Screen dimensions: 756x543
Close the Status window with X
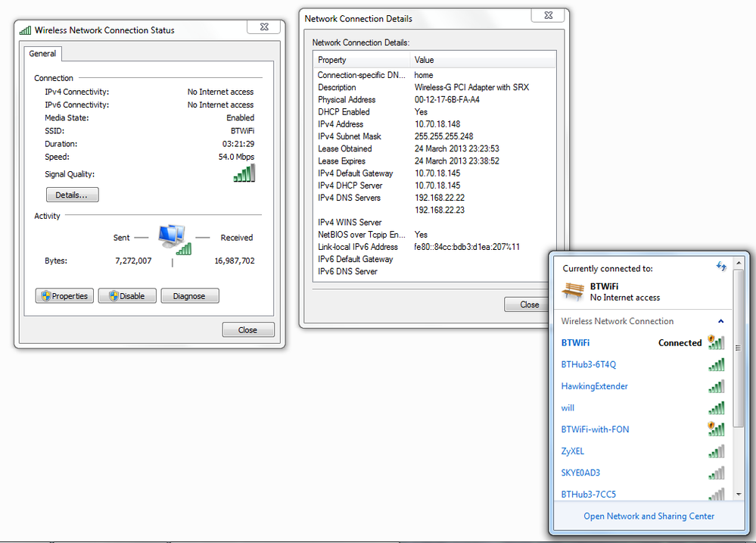pyautogui.click(x=264, y=27)
